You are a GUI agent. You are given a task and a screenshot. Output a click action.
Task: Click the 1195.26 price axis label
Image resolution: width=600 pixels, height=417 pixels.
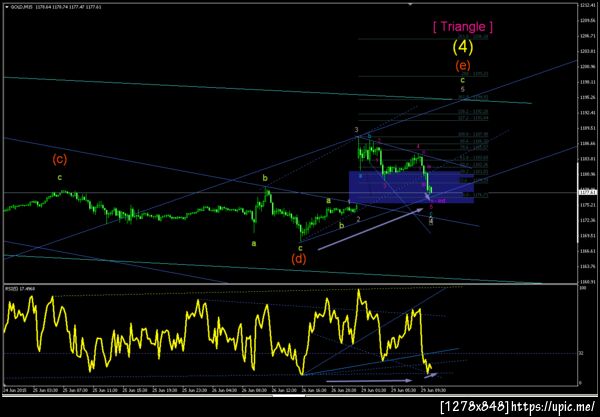(x=589, y=98)
